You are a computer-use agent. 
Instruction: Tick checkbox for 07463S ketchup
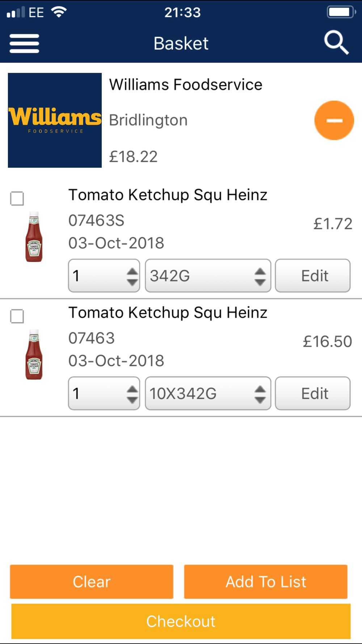(x=17, y=198)
